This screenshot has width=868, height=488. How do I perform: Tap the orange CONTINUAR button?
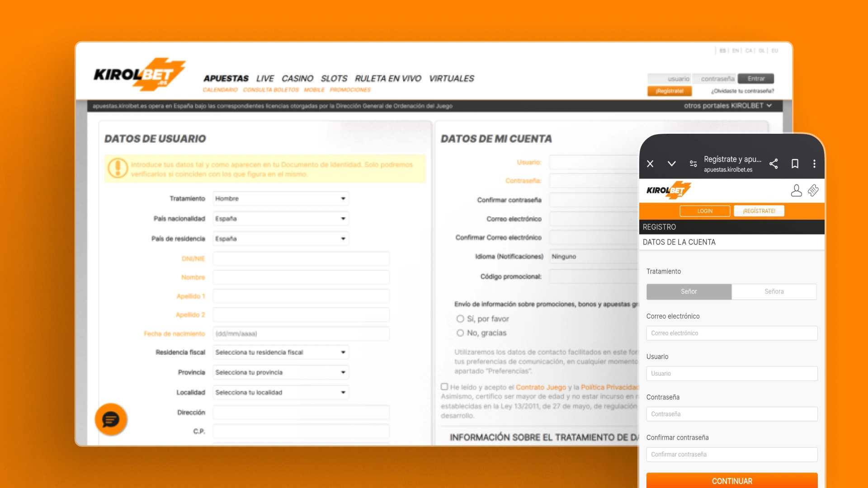732,481
